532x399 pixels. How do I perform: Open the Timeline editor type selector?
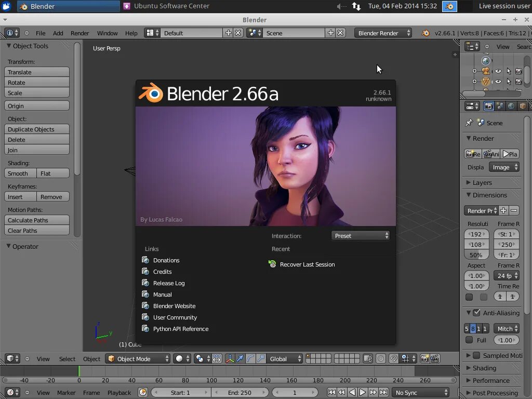pos(12,393)
